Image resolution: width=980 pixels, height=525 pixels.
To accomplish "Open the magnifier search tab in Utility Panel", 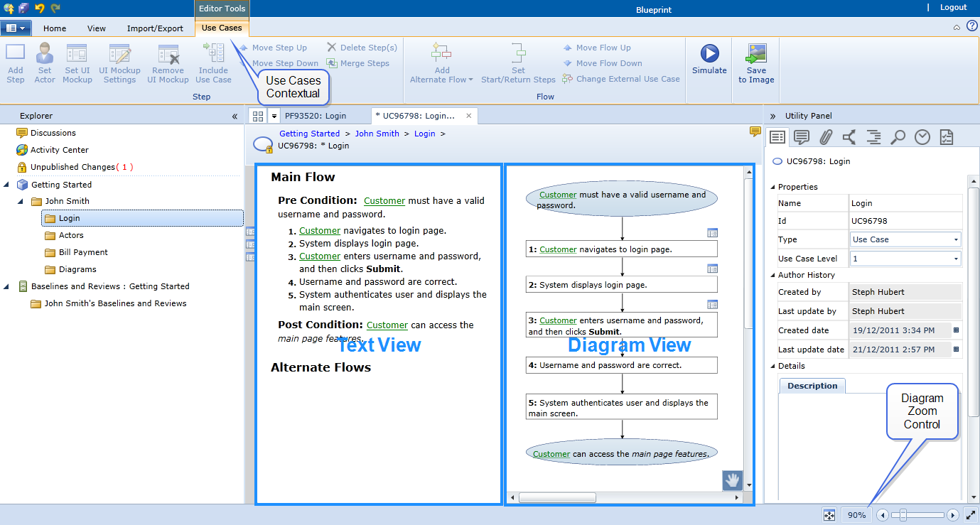I will (x=898, y=137).
